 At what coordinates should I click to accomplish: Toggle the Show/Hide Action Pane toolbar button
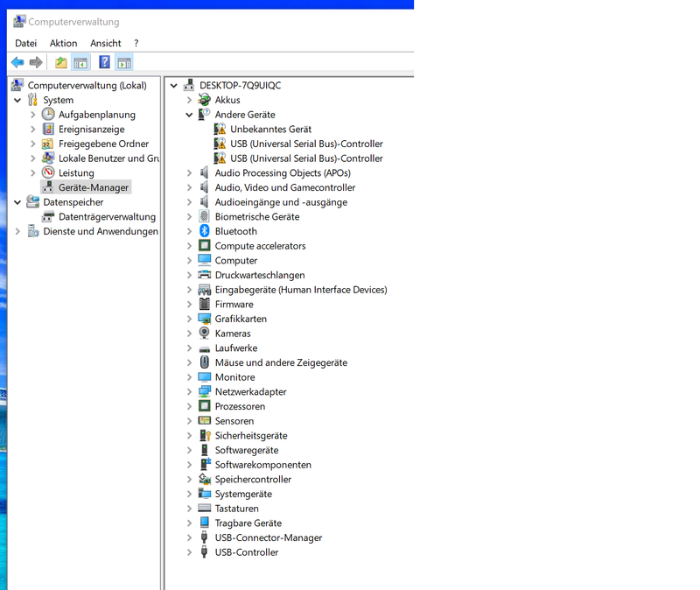124,62
